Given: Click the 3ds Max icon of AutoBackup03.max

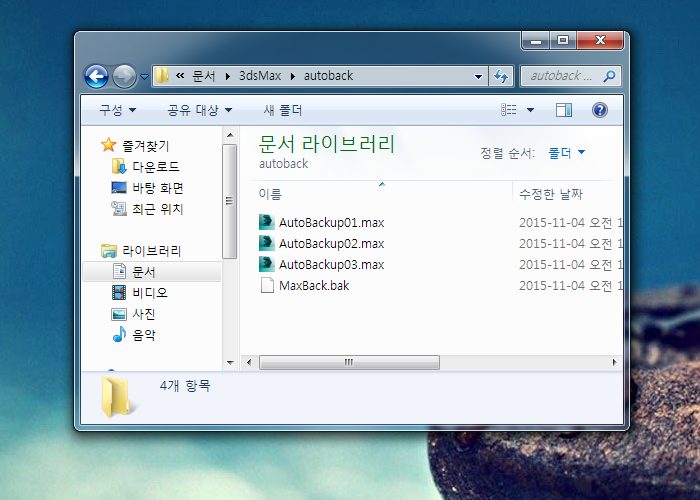Looking at the screenshot, I should [267, 264].
